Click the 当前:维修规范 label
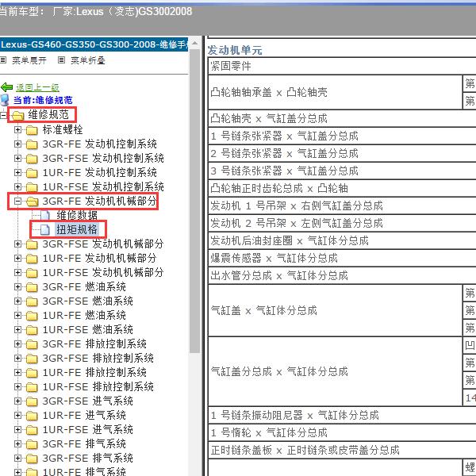 pos(43,100)
